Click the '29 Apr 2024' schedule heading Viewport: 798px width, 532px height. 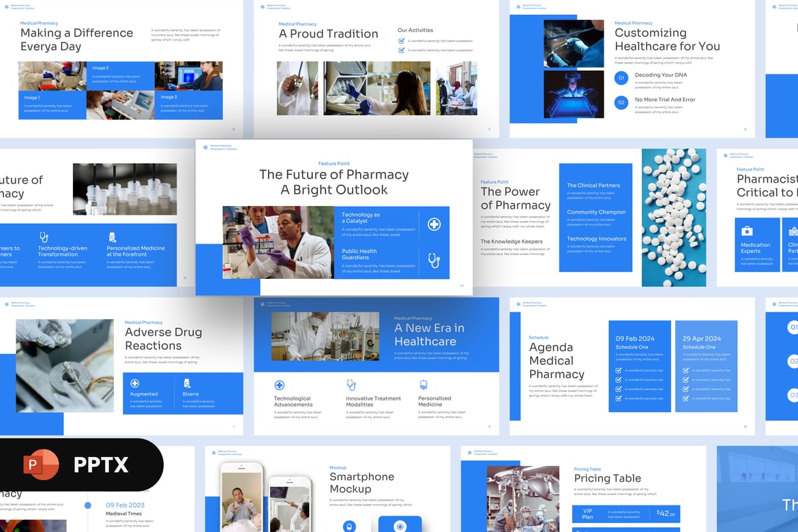click(x=702, y=338)
